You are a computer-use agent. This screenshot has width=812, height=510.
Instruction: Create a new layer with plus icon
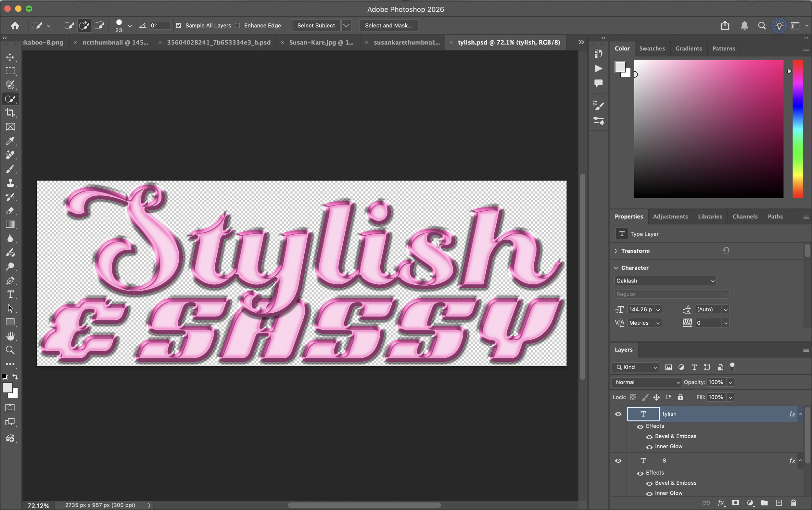coord(779,503)
